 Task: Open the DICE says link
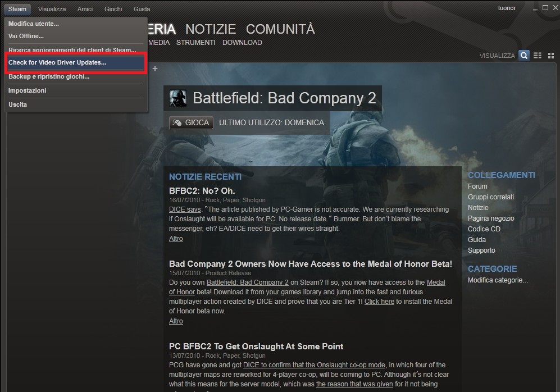tap(185, 209)
